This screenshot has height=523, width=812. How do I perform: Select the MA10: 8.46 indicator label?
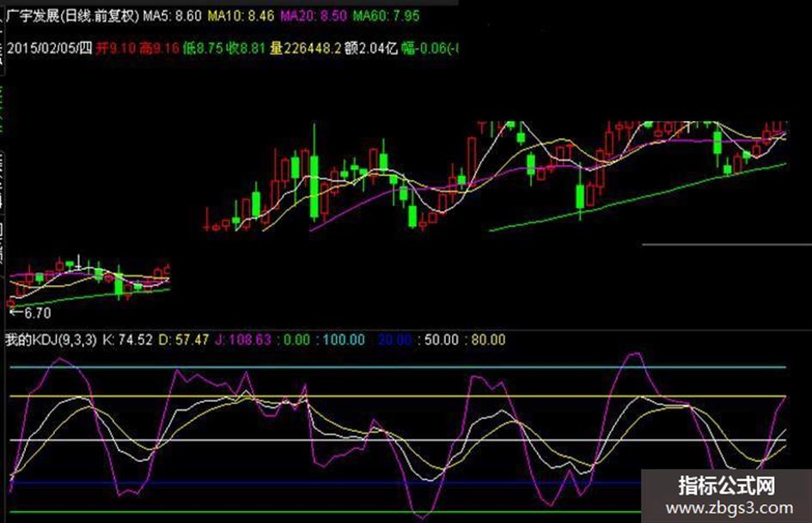tap(241, 16)
